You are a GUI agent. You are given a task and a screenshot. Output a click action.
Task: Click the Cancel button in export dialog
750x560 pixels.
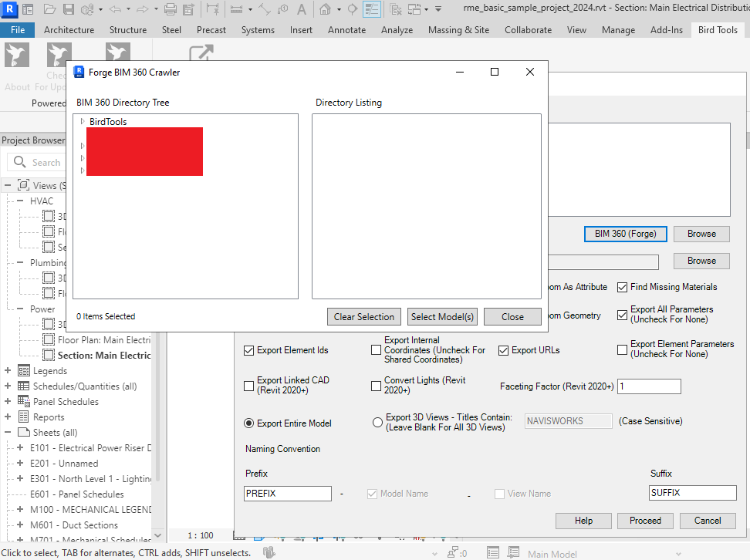click(x=708, y=521)
